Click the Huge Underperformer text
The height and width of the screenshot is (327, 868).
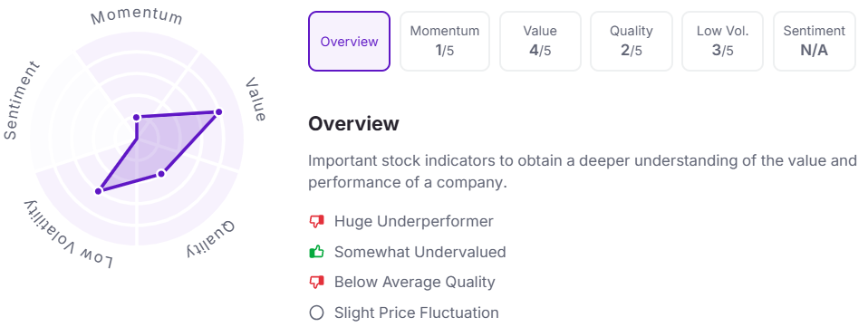coord(413,222)
